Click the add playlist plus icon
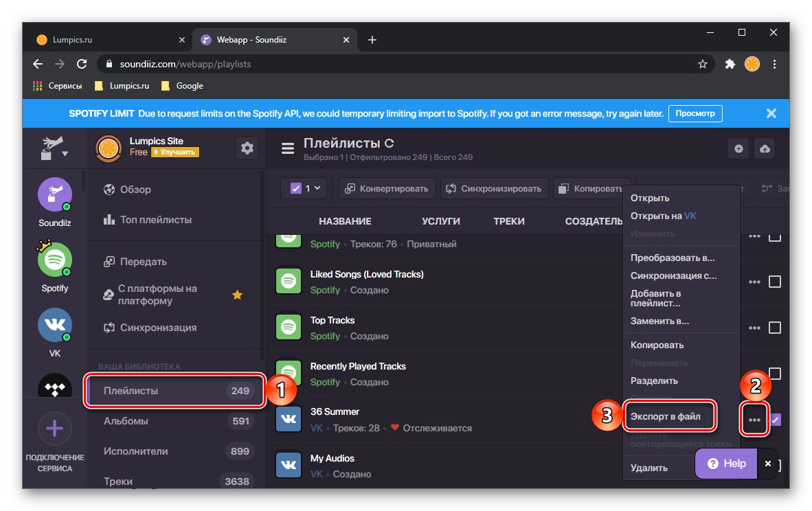The width and height of the screenshot is (812, 511). [738, 148]
